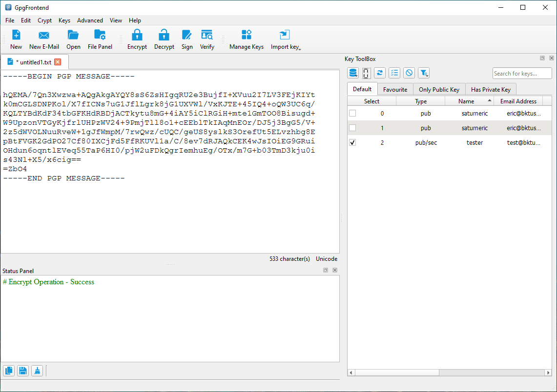557x392 pixels.
Task: Switch to the Default key tab
Action: point(362,89)
